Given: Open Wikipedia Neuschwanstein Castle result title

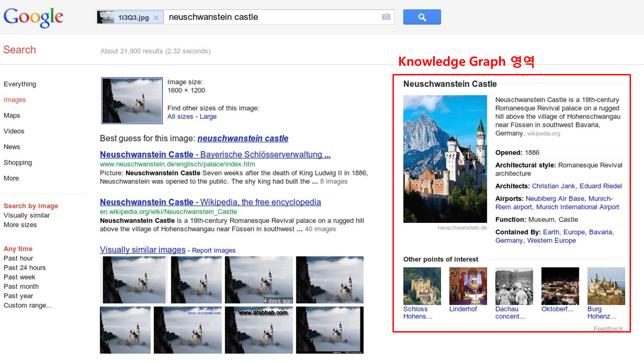Looking at the screenshot, I should click(x=210, y=202).
